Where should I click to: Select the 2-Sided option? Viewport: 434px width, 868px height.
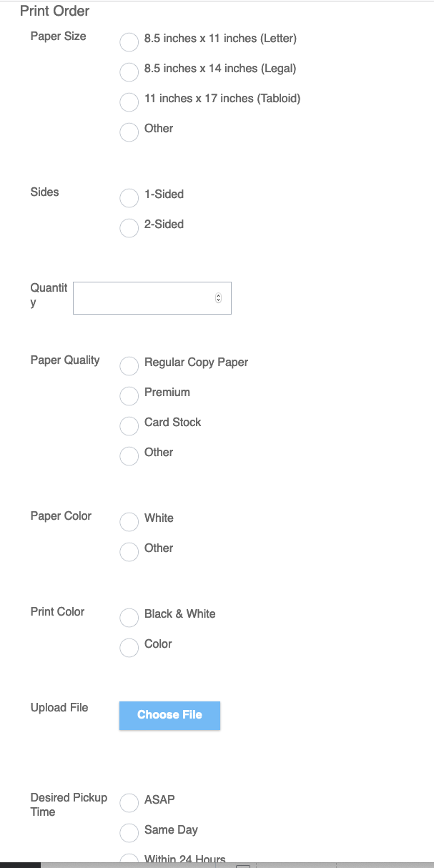129,228
